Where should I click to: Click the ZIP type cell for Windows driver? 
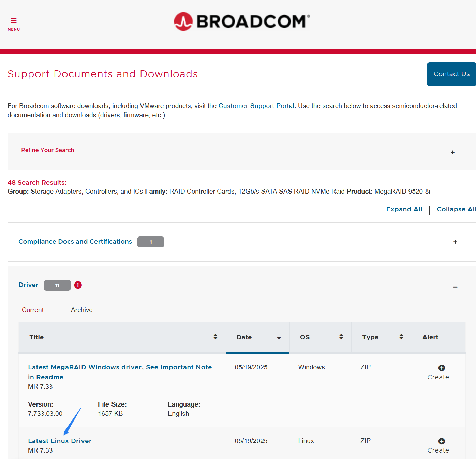[366, 367]
